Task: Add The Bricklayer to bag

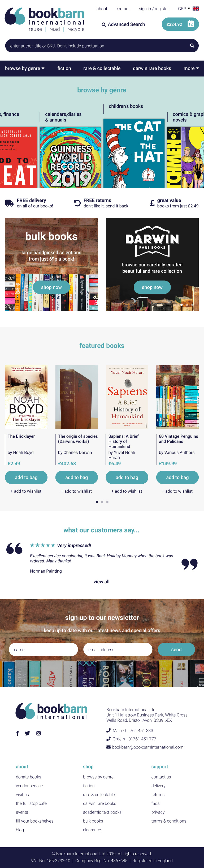Action: click(26, 478)
